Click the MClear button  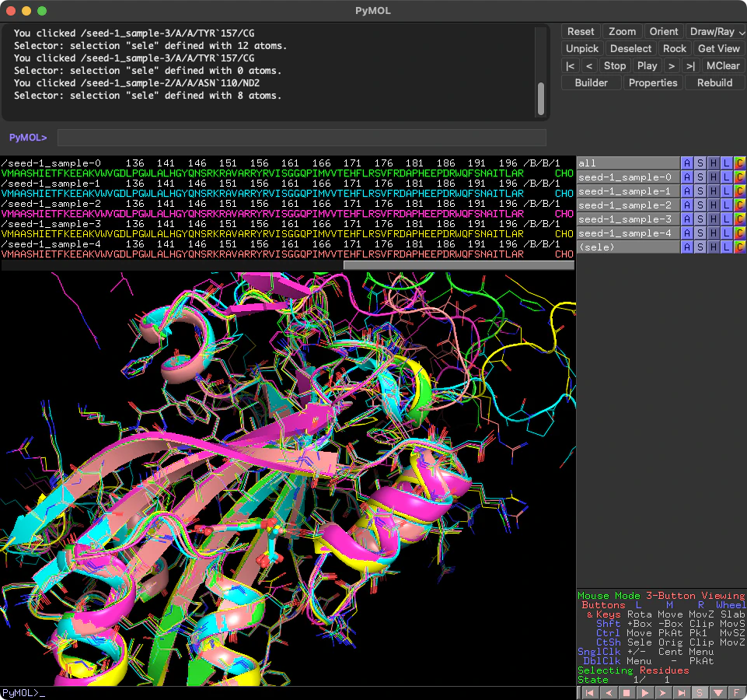[x=723, y=66]
